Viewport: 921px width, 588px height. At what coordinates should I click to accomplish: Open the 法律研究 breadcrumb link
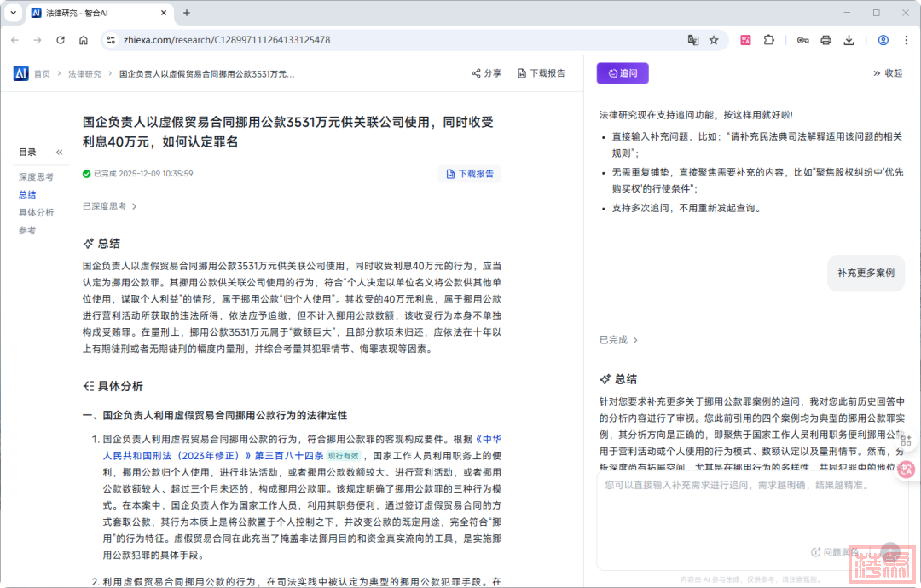pos(84,74)
